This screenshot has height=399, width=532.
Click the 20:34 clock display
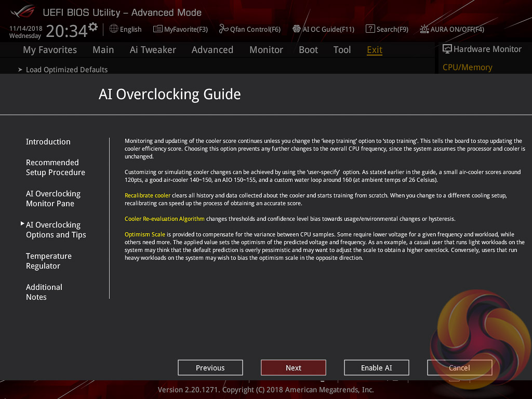pyautogui.click(x=67, y=31)
